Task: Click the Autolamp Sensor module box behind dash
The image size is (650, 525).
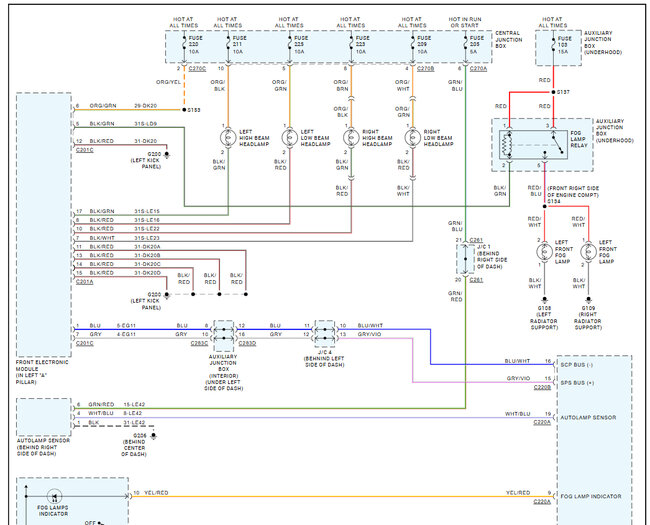Action: tap(44, 417)
